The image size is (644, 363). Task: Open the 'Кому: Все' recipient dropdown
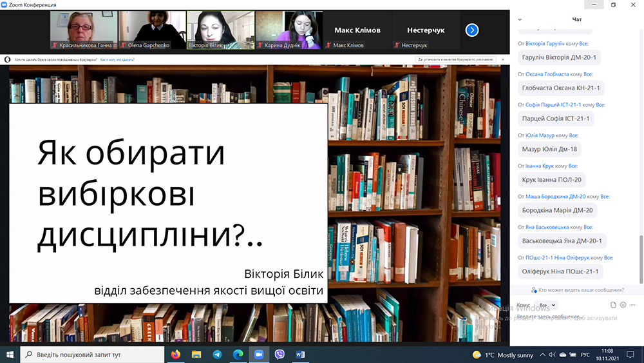[547, 305]
